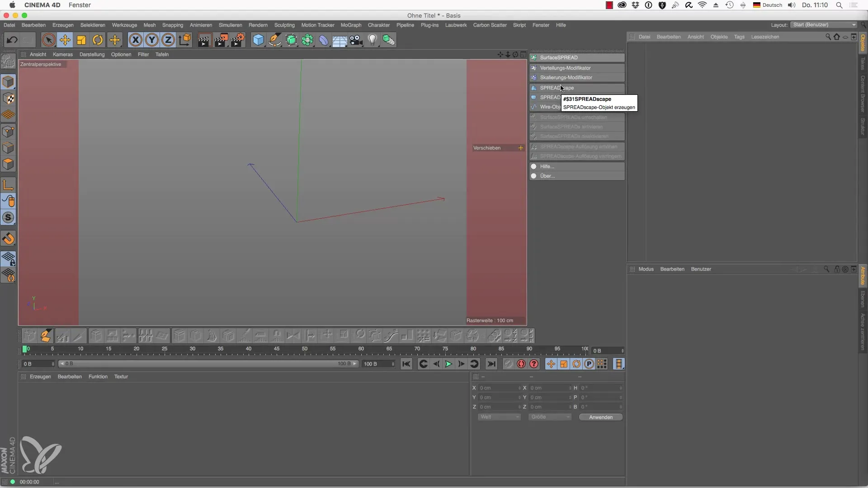Open render settings icon
868x488 pixels.
point(238,40)
